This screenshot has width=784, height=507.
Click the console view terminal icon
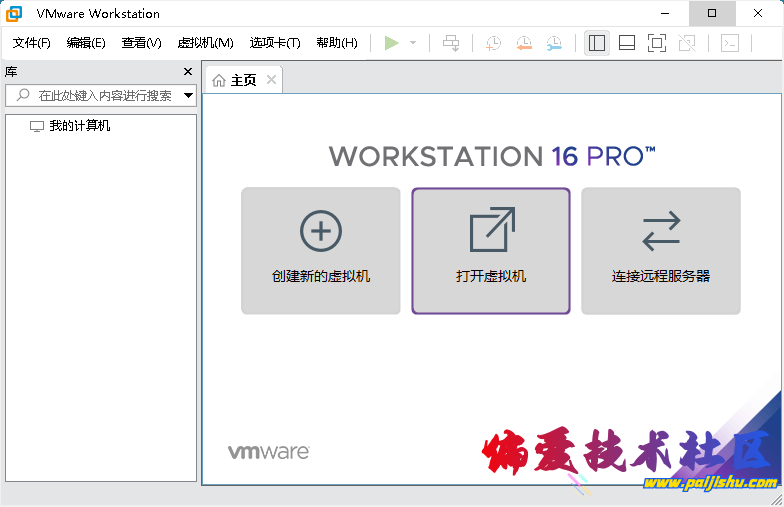pyautogui.click(x=731, y=43)
